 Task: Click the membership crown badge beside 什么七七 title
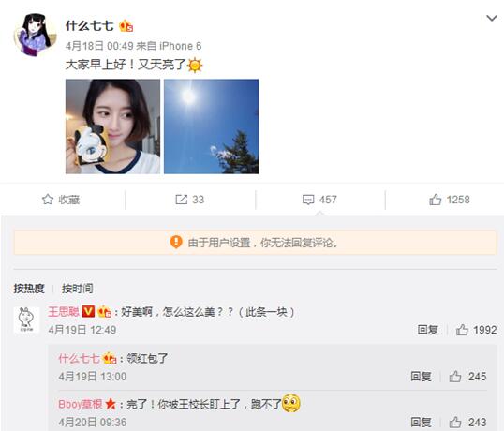pyautogui.click(x=126, y=26)
